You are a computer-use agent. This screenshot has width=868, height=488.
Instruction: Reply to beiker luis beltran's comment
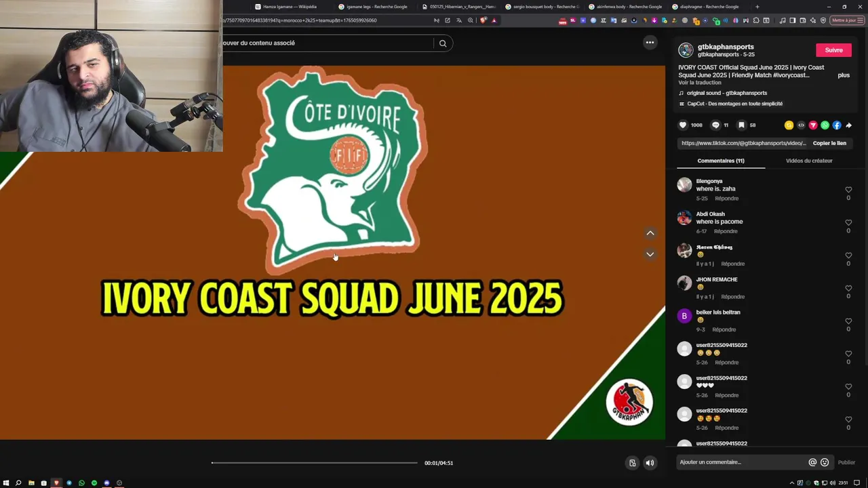pos(724,329)
